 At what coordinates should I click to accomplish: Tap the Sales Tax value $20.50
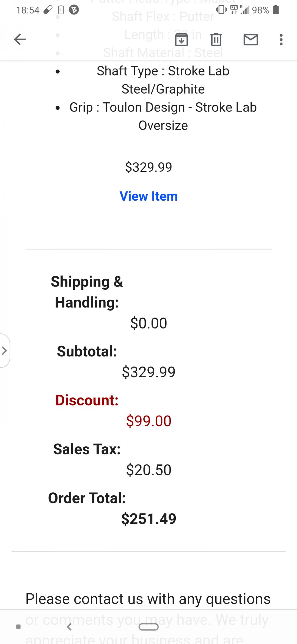tap(148, 470)
